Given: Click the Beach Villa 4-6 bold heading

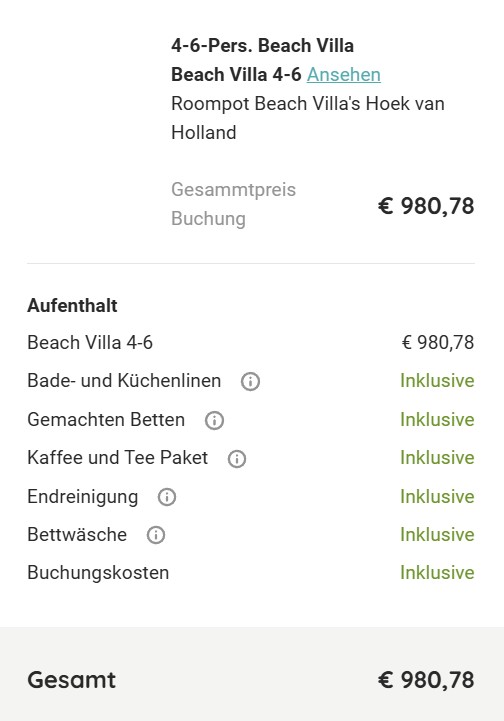Looking at the screenshot, I should coord(236,74).
